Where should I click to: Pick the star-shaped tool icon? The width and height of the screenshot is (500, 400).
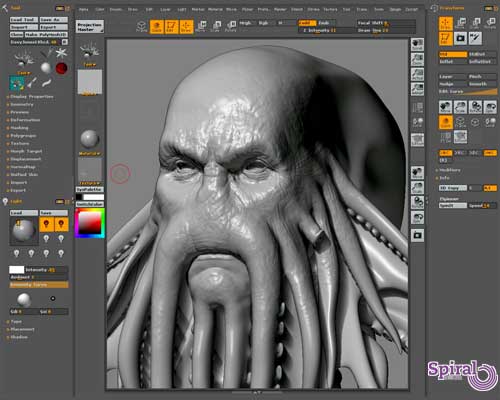coord(61,53)
